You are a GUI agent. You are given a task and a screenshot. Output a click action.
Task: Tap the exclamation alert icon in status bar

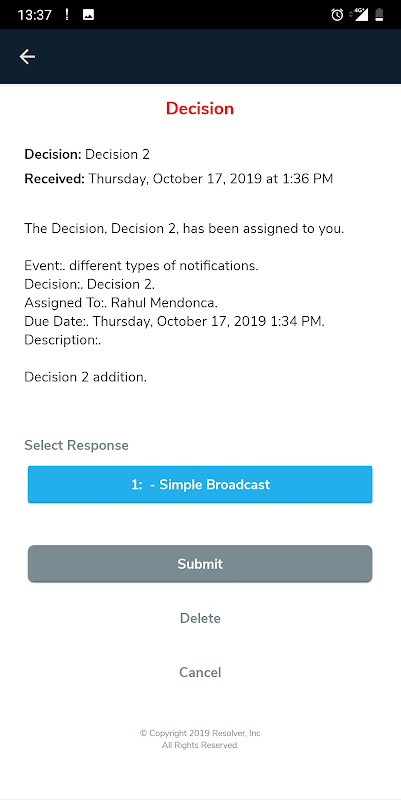coord(67,15)
